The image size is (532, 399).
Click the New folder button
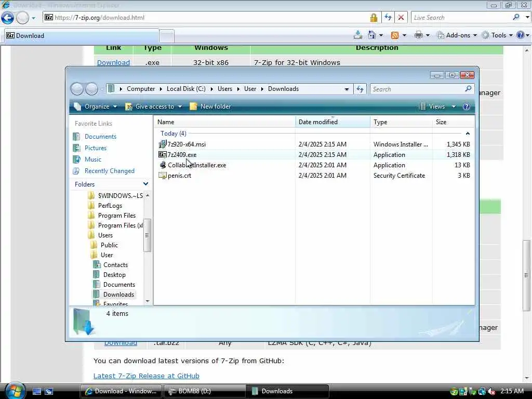(x=210, y=107)
